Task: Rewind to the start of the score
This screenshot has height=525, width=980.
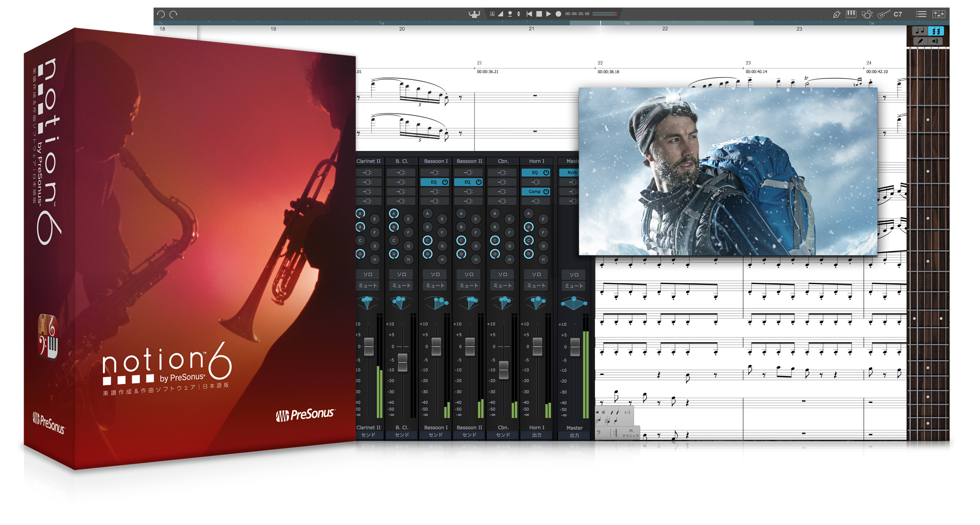Action: click(529, 14)
